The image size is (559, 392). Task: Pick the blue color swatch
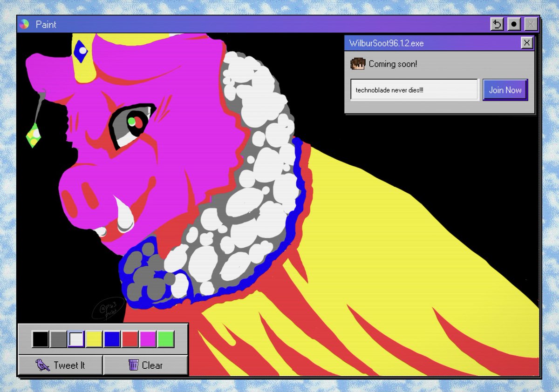pyautogui.click(x=112, y=339)
